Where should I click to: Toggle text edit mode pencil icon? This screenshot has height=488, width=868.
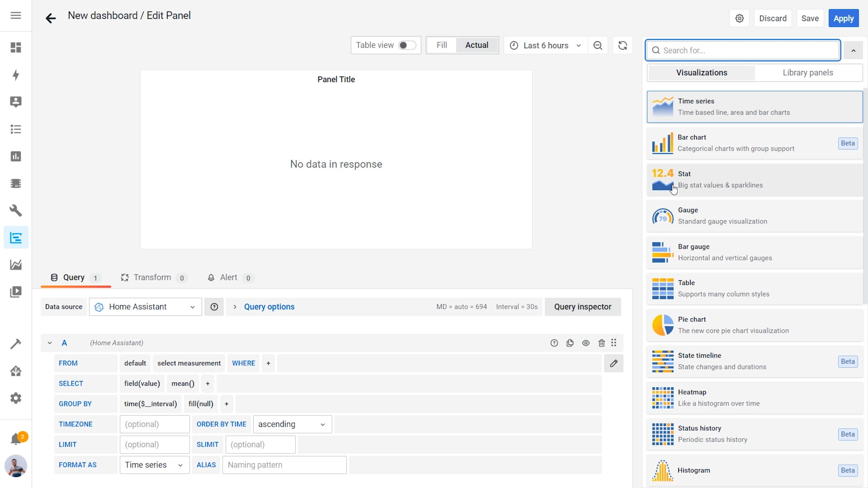coord(613,363)
